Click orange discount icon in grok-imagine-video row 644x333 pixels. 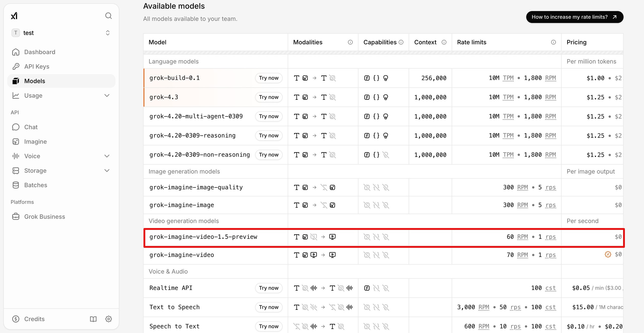pos(608,254)
